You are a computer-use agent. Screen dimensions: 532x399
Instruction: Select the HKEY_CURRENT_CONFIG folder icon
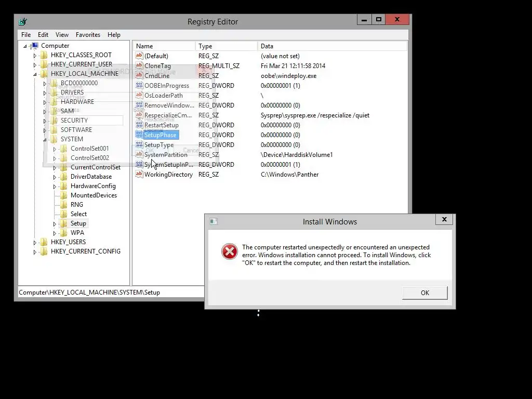44,251
